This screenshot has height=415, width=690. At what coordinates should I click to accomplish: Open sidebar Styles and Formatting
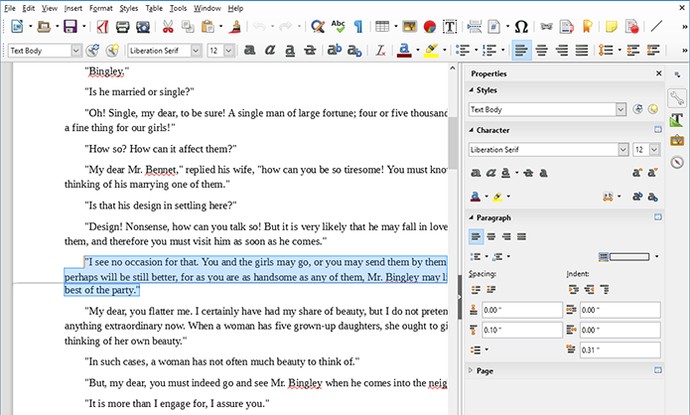click(x=677, y=120)
